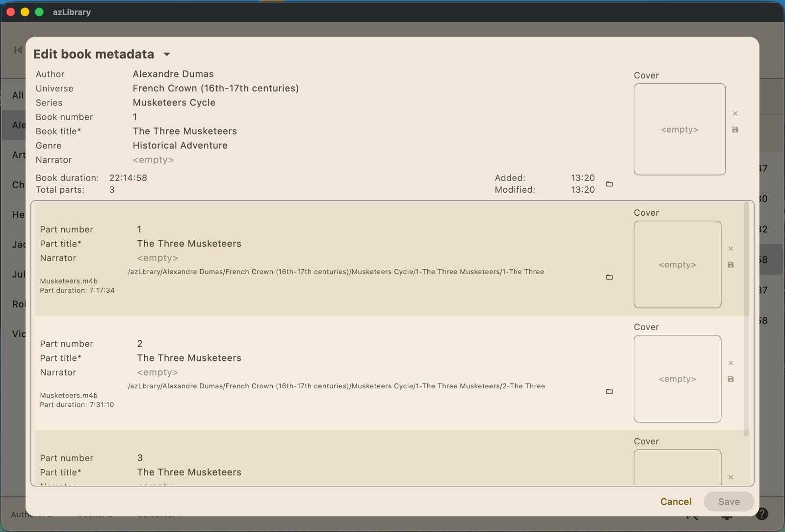Click the Total parts value 3
The width and height of the screenshot is (785, 532).
pyautogui.click(x=112, y=190)
